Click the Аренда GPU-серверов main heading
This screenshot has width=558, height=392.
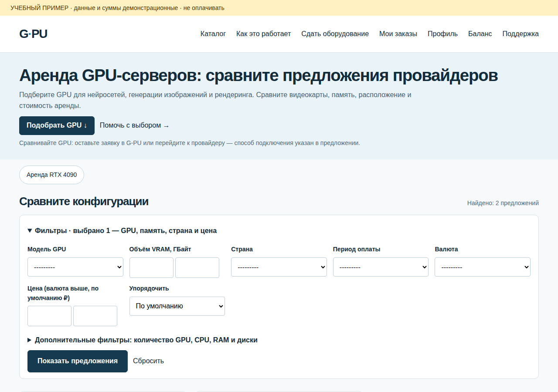coord(259,75)
